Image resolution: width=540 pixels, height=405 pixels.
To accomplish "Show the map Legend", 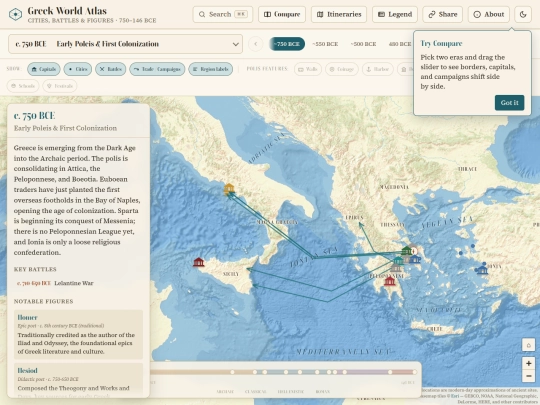I will coord(395,14).
